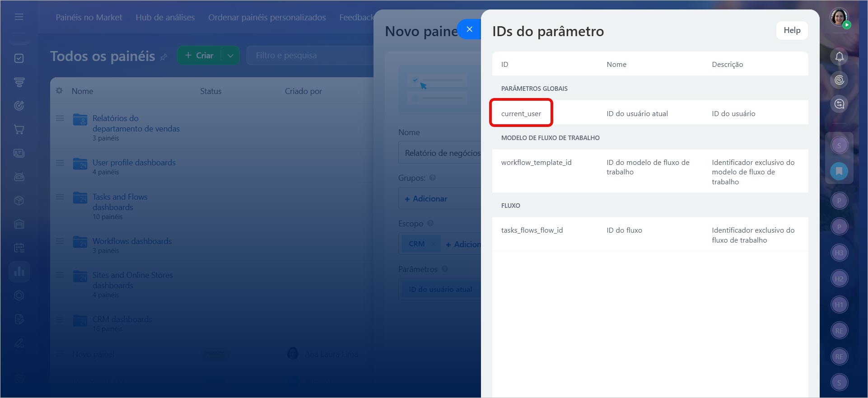This screenshot has width=868, height=398.
Task: Open the Workflows dashboards folder
Action: (132, 241)
